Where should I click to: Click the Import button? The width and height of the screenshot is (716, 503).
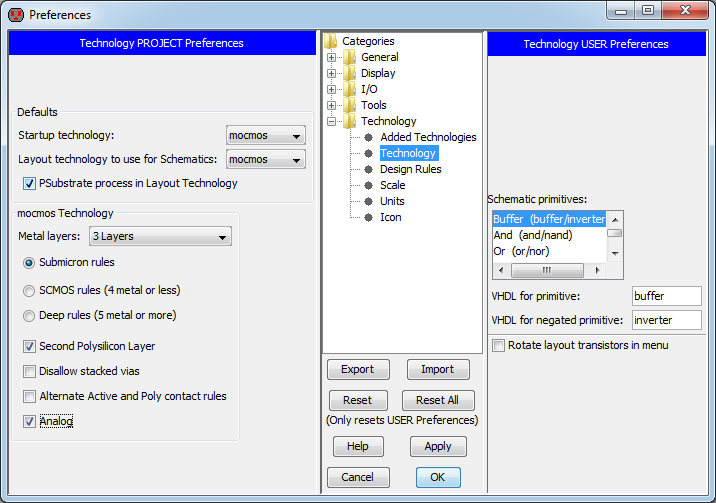tap(438, 369)
